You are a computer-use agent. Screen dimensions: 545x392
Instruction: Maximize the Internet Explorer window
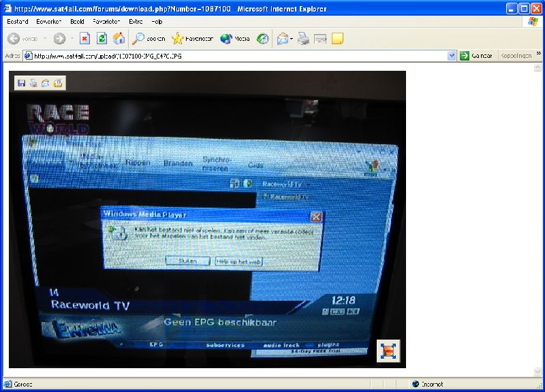[x=524, y=8]
